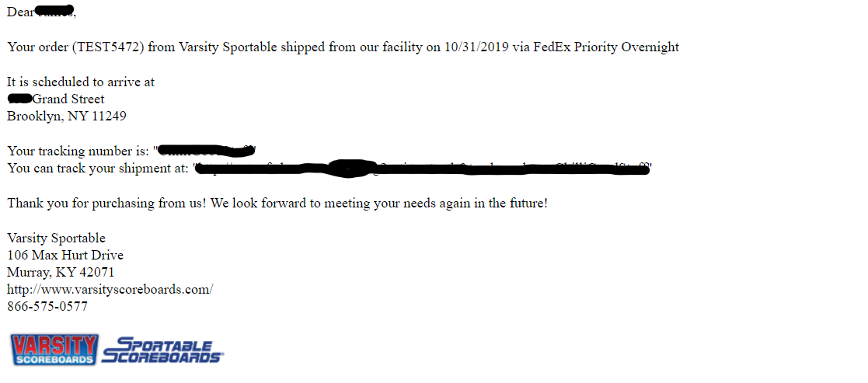Click the 'Thank you for purchasing' sentence

click(x=277, y=203)
